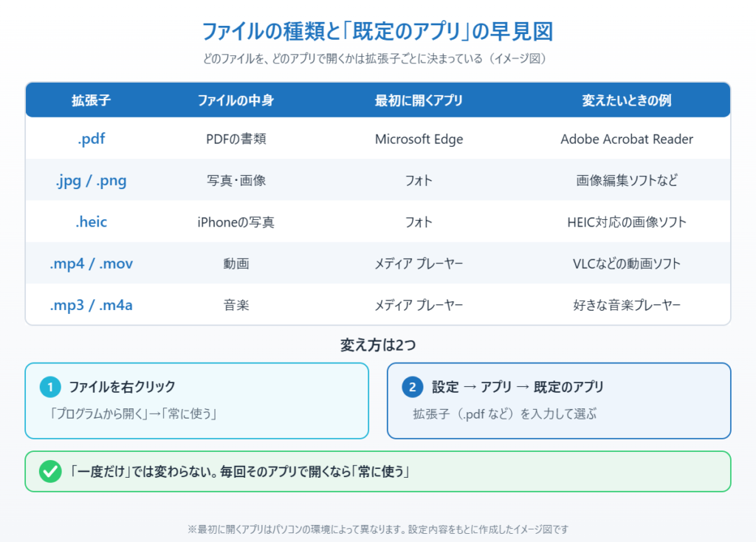
Task: Click the iPhoneの写真 cell
Action: click(x=236, y=222)
